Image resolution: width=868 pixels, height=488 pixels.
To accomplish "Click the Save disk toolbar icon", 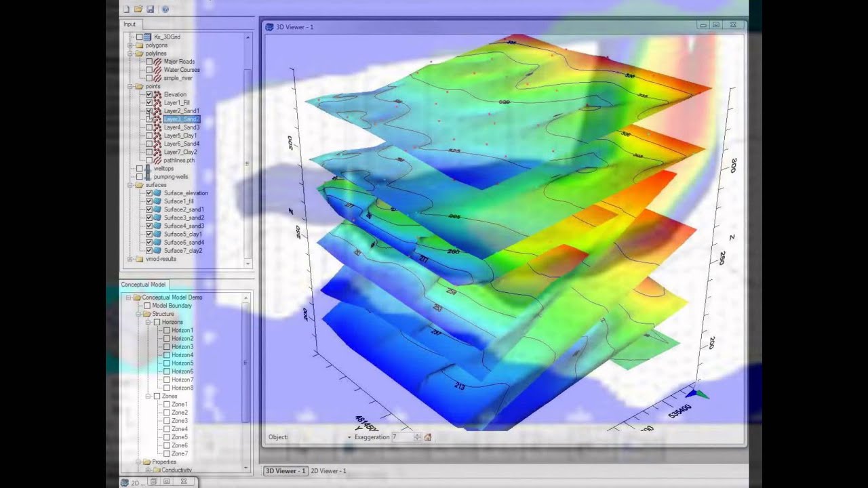I will [150, 9].
